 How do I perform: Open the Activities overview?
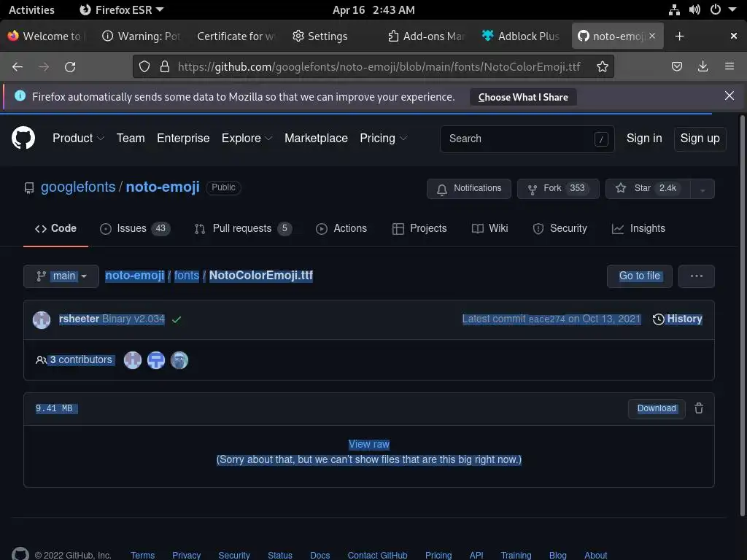pyautogui.click(x=31, y=9)
